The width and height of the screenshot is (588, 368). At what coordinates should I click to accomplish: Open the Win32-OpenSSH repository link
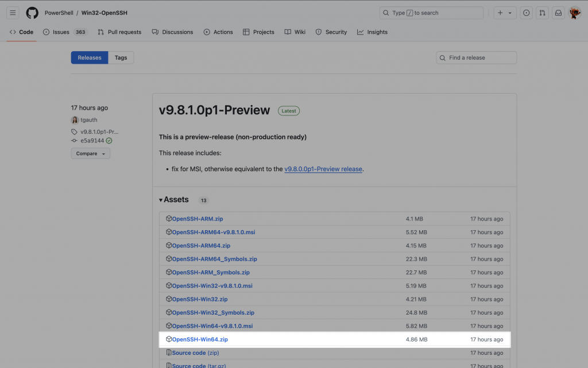point(105,13)
